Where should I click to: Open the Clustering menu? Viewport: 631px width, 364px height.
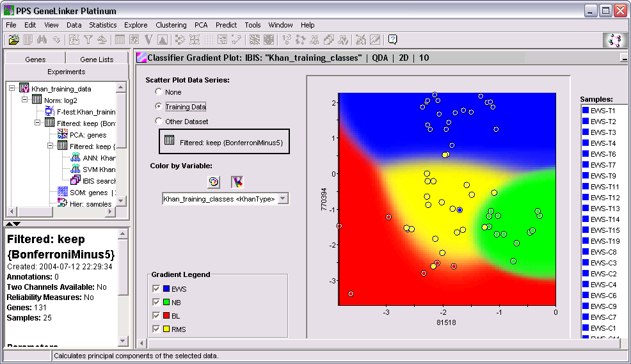[x=171, y=25]
